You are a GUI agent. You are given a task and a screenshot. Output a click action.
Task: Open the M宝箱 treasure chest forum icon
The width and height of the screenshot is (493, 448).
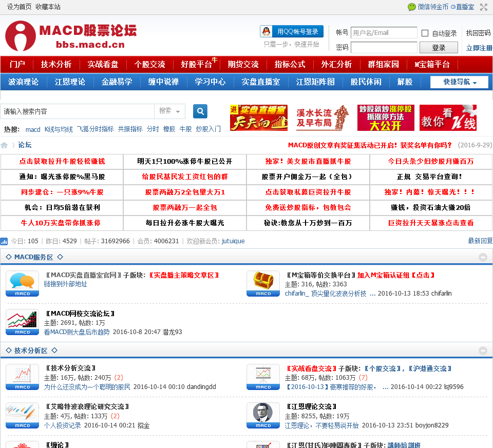coord(263,283)
